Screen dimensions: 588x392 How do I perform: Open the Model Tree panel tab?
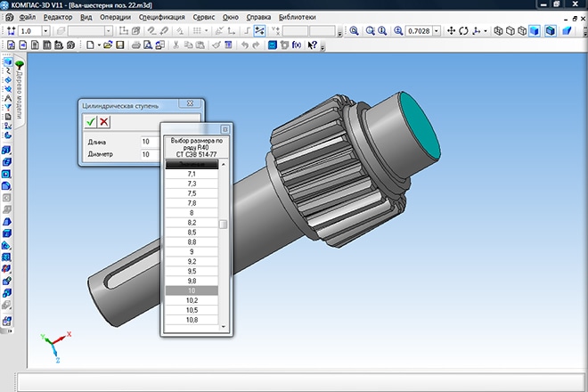(x=19, y=93)
